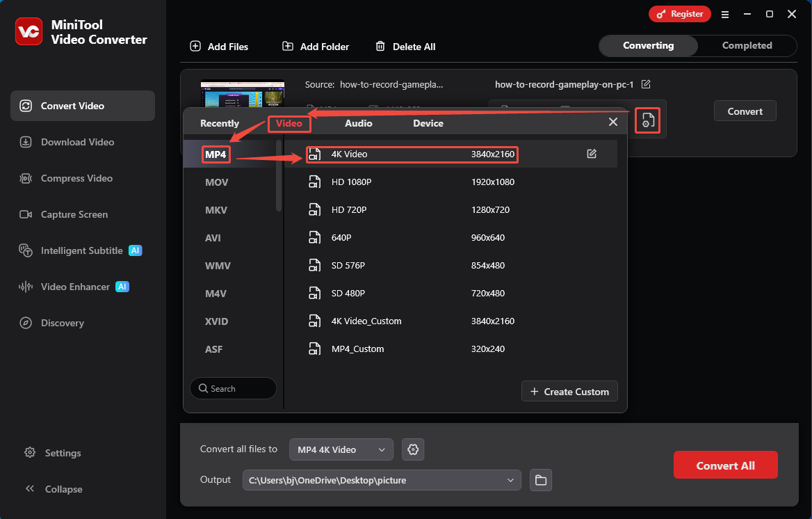Open Video Enhancer AI feature

tap(74, 287)
